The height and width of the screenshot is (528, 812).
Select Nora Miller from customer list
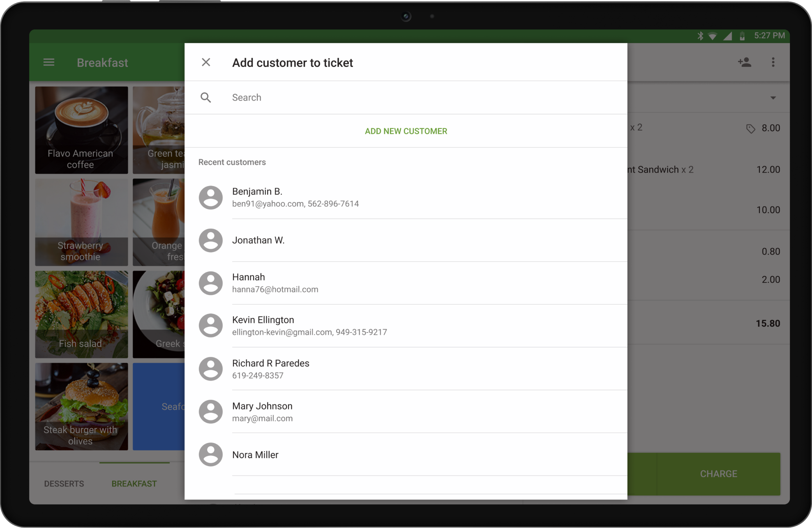coord(406,455)
